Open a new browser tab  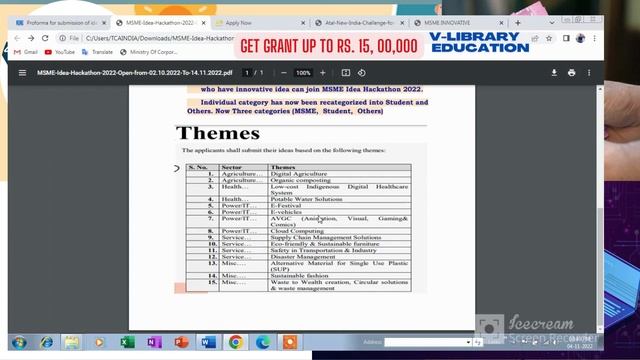[x=518, y=23]
